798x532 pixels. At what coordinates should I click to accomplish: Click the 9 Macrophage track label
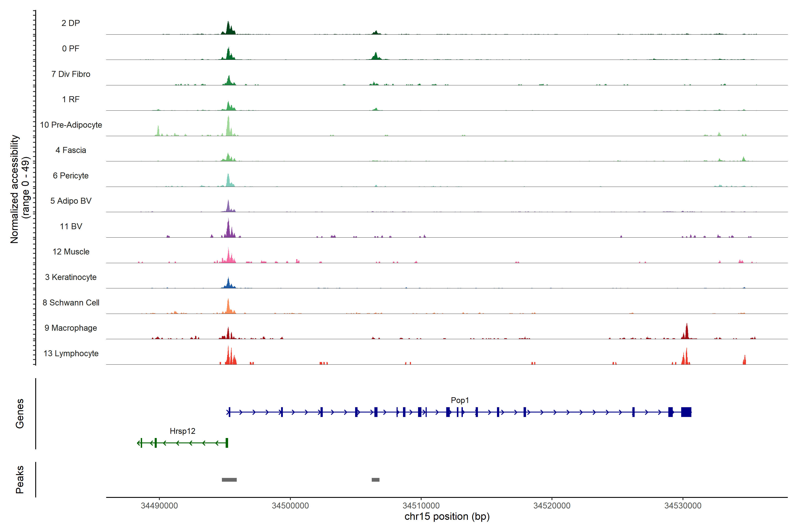[x=70, y=328]
